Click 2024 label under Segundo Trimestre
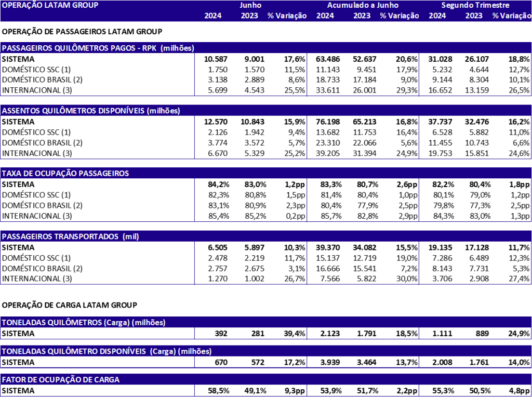The width and height of the screenshot is (532, 397). pos(437,16)
